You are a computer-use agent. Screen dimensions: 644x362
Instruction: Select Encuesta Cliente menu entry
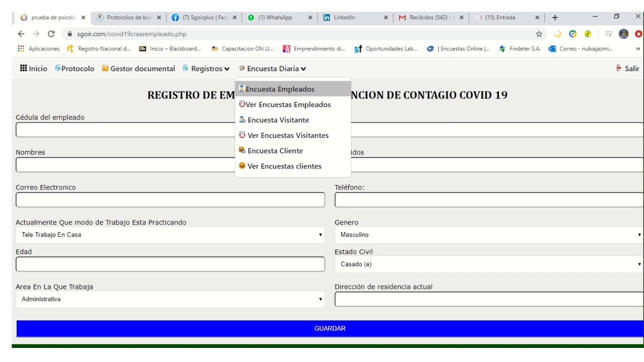[293, 151]
